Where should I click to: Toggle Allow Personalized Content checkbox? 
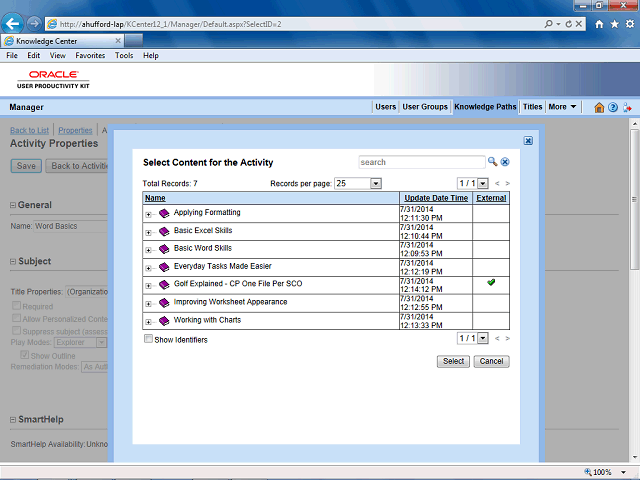pos(16,318)
